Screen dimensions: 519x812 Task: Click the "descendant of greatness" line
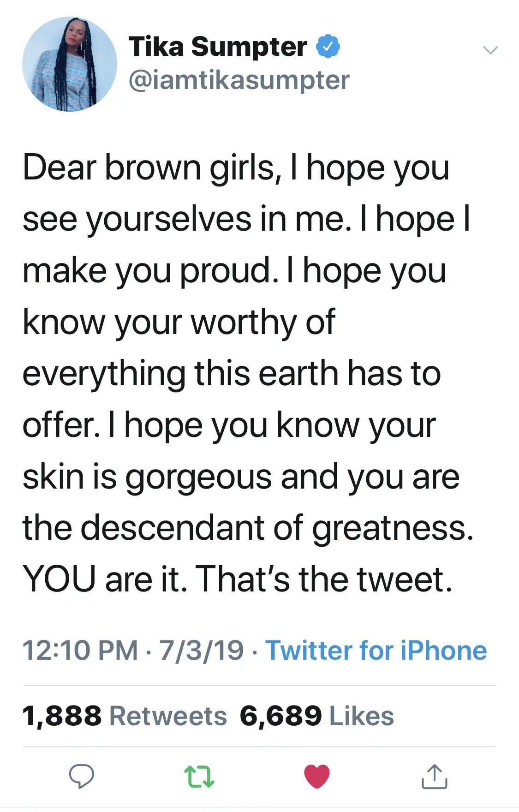pyautogui.click(x=248, y=527)
